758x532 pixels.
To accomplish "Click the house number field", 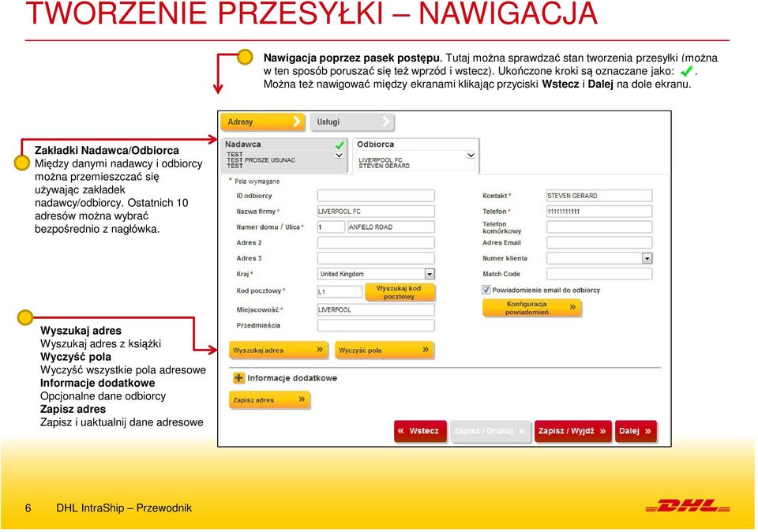I will pos(331,227).
